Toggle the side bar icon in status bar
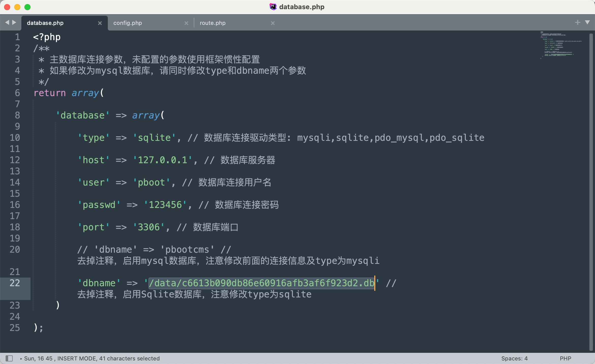595x364 pixels. pos(9,358)
